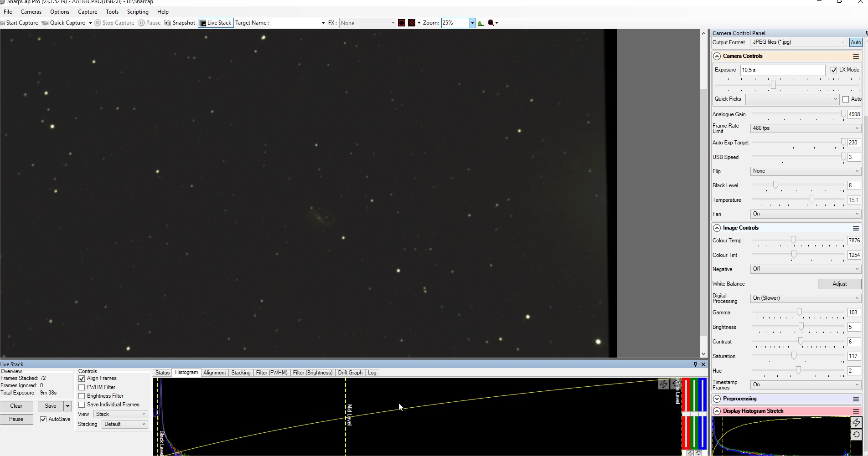Viewport: 868px width, 456px height.
Task: Open the Save button dropdown arrow
Action: tap(67, 406)
